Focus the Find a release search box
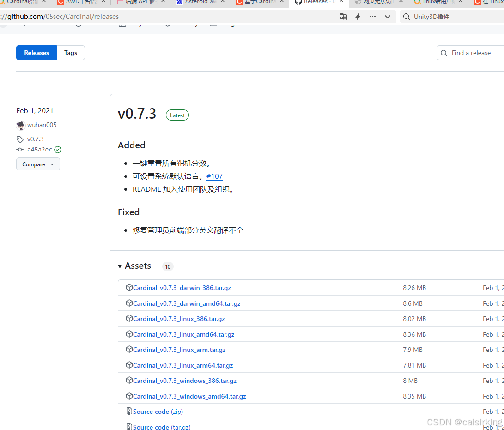Screen dimensions: 504x430 470,53
